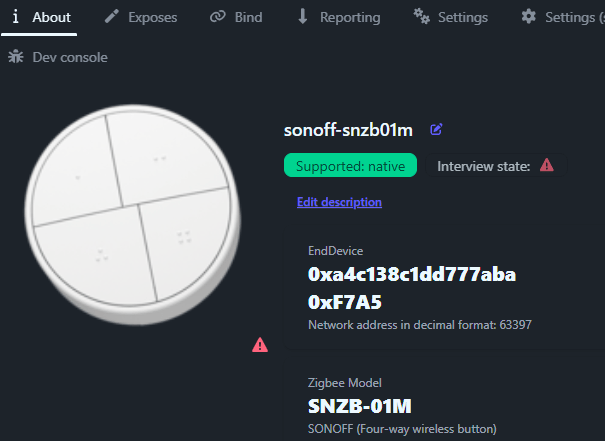
Task: Click the SONOFF vendor description text
Action: click(x=402, y=429)
